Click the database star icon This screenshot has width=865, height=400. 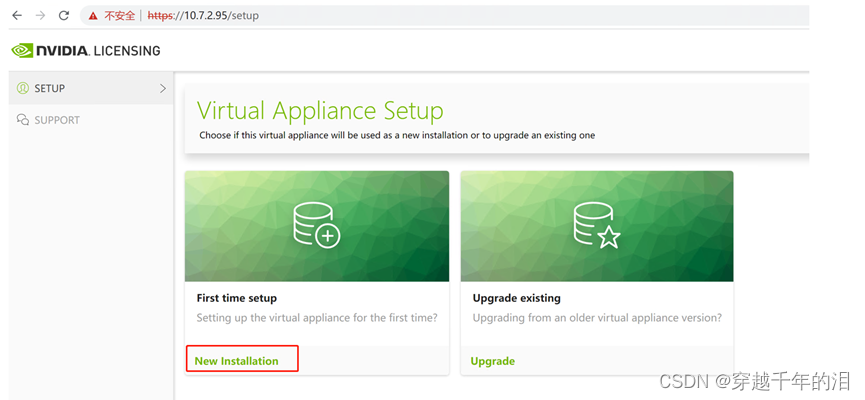[x=597, y=225]
